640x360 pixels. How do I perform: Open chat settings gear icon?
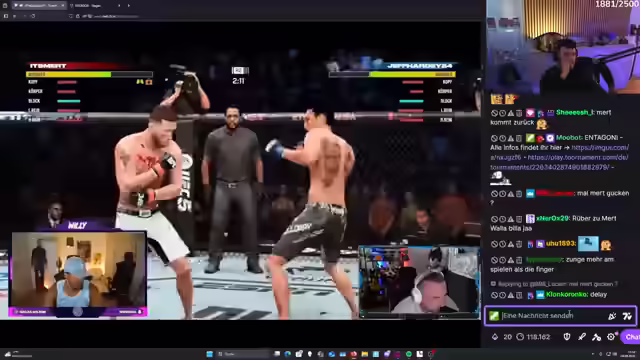click(611, 337)
